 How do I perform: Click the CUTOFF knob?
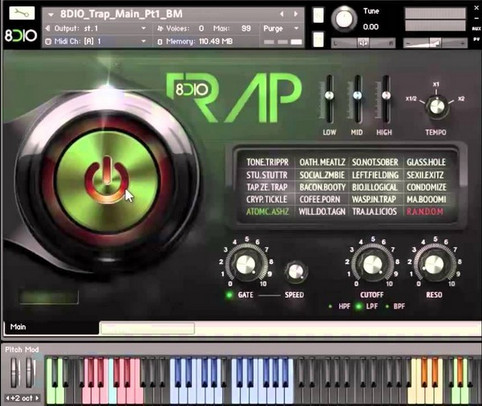click(x=372, y=264)
